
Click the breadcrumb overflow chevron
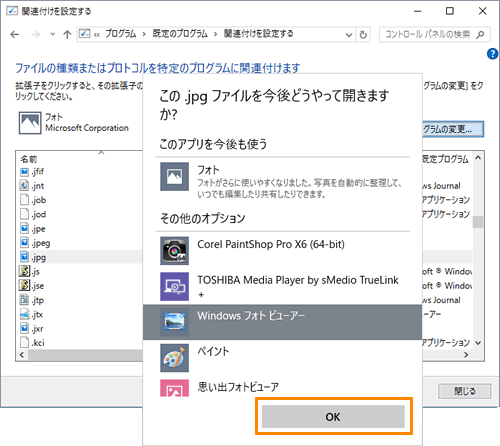click(x=97, y=34)
